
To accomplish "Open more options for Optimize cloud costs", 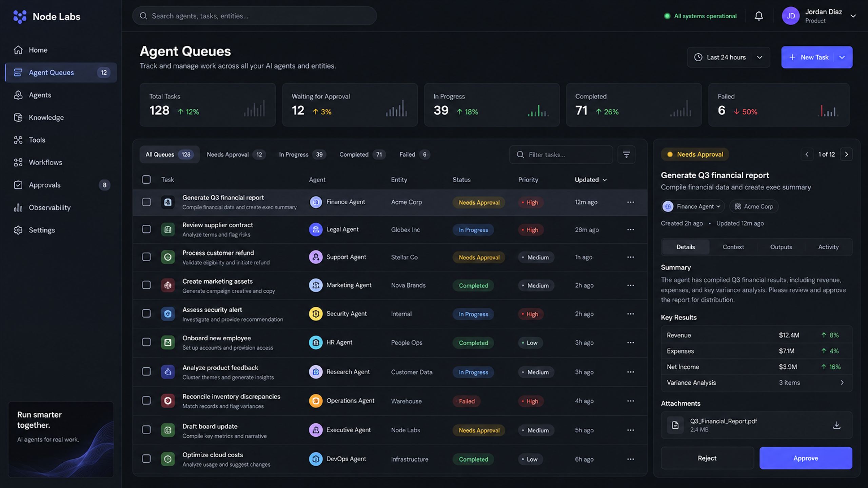I will [x=630, y=459].
